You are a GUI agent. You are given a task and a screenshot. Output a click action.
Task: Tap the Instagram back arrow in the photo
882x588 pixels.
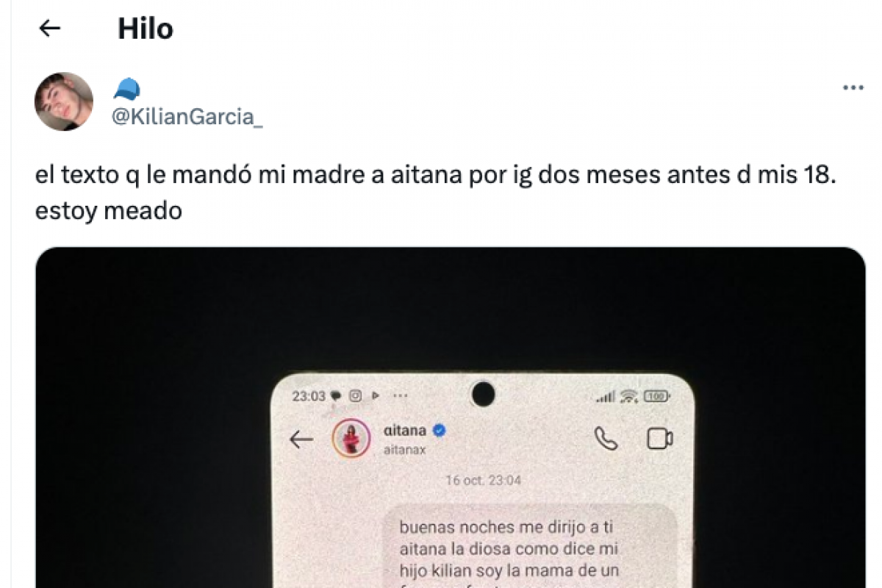point(301,440)
